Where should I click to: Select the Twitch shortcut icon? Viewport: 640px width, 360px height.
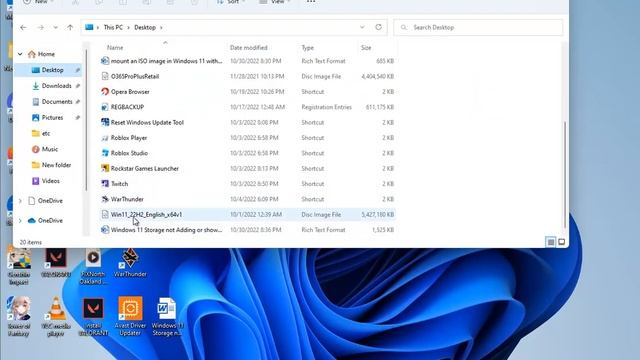click(105, 184)
